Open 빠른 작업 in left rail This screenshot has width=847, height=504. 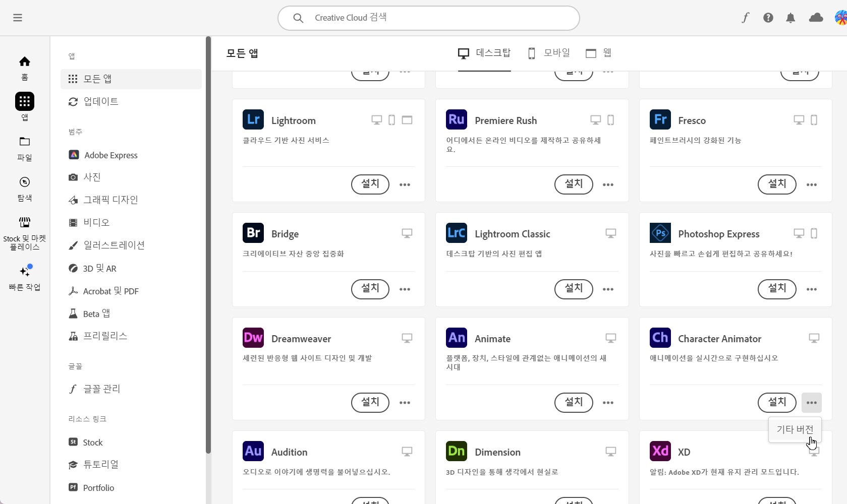(25, 277)
